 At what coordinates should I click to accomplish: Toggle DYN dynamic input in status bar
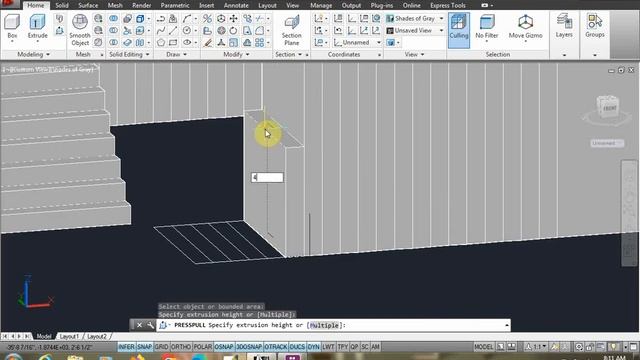click(313, 347)
